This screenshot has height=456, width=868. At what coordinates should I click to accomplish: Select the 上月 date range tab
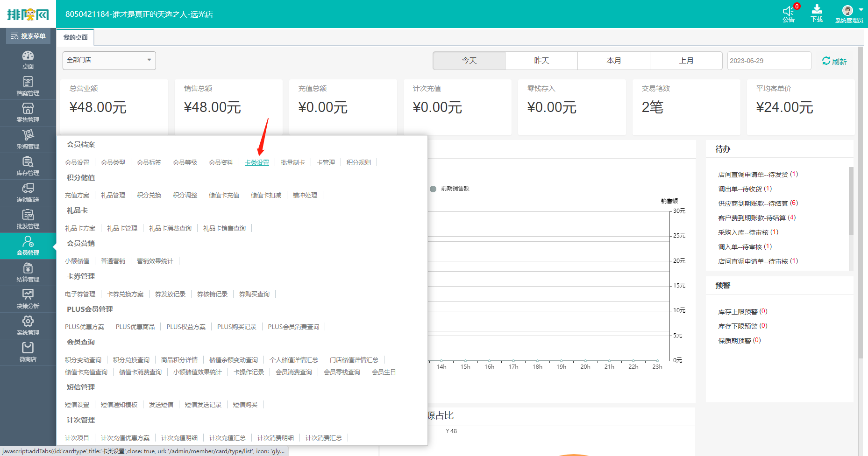click(686, 61)
